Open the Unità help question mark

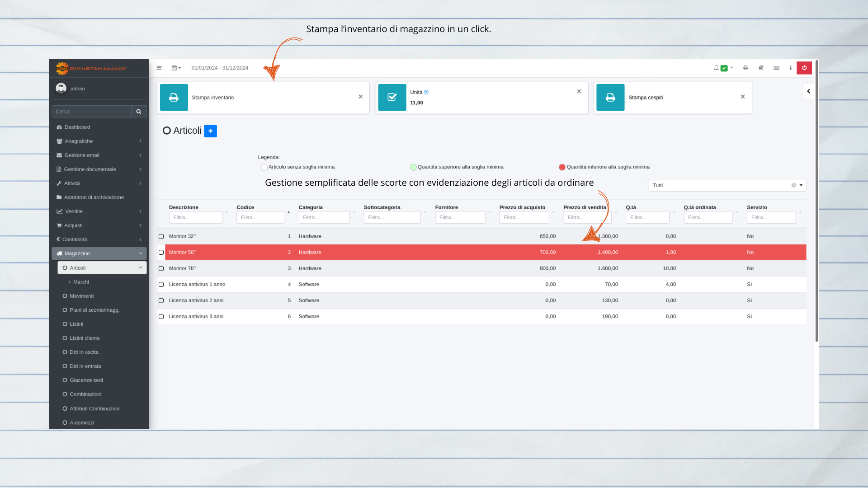click(x=426, y=92)
